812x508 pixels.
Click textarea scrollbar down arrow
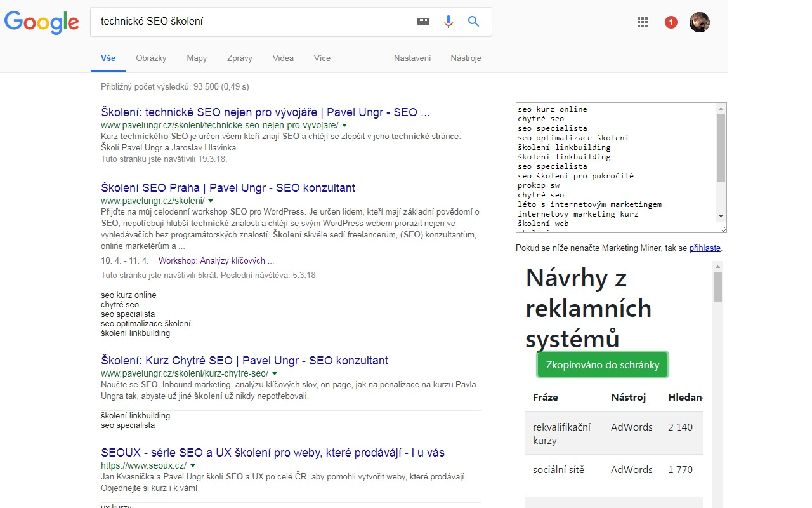(x=721, y=217)
